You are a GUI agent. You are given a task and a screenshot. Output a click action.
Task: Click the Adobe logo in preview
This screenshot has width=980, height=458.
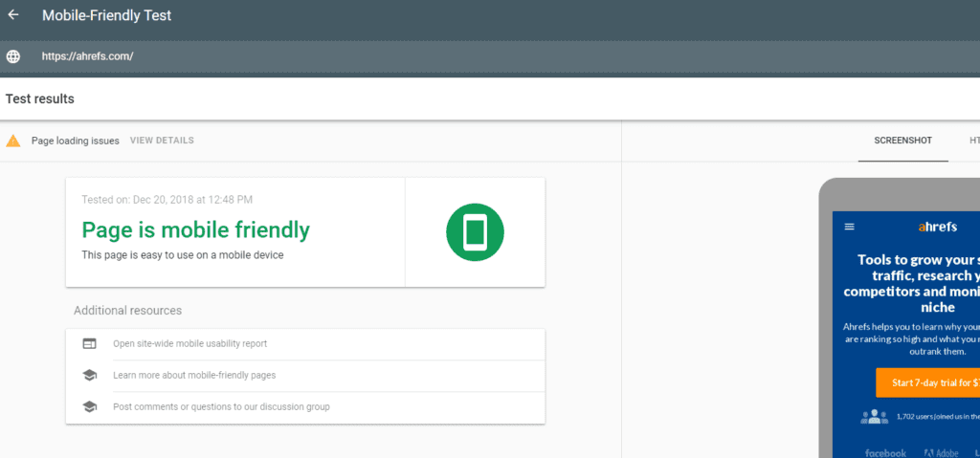click(x=942, y=453)
